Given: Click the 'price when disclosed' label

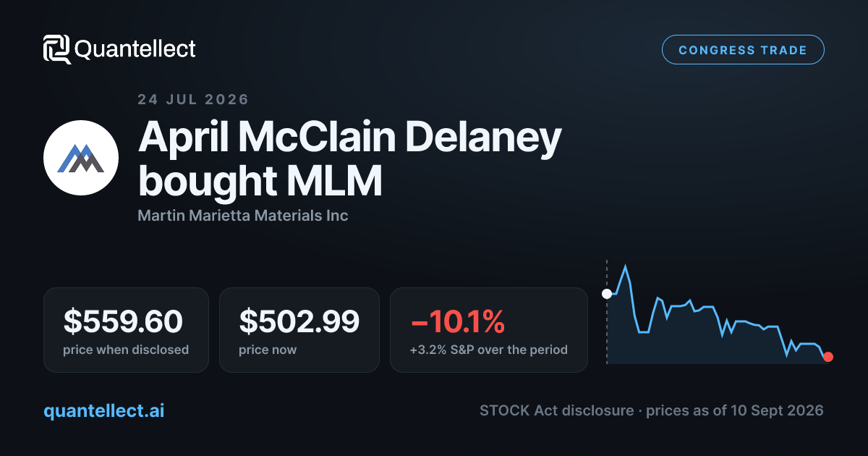Looking at the screenshot, I should [x=126, y=350].
